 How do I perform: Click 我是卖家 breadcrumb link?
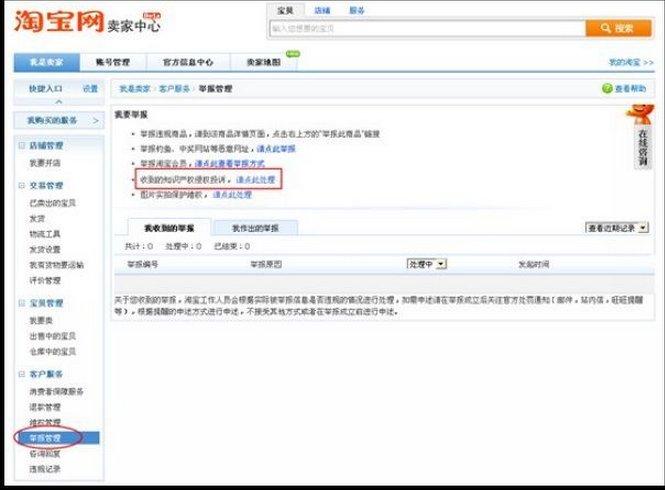(x=135, y=89)
